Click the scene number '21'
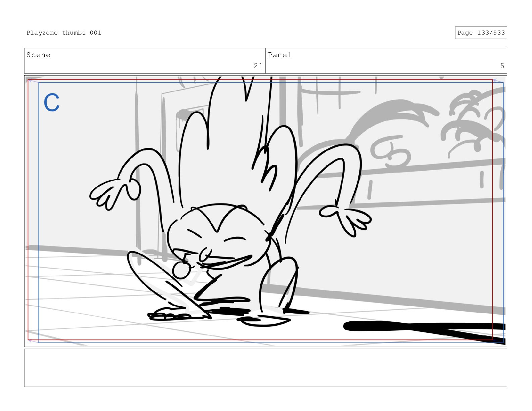 (258, 66)
